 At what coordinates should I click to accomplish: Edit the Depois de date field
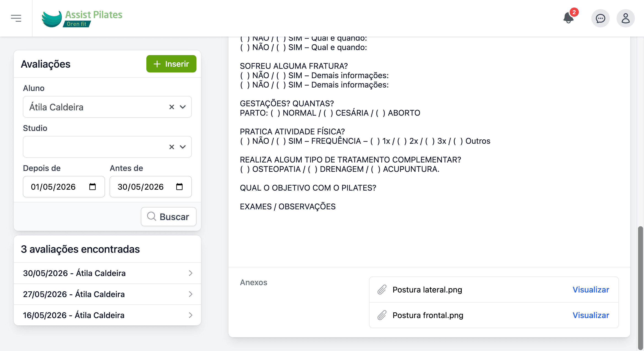pos(64,187)
